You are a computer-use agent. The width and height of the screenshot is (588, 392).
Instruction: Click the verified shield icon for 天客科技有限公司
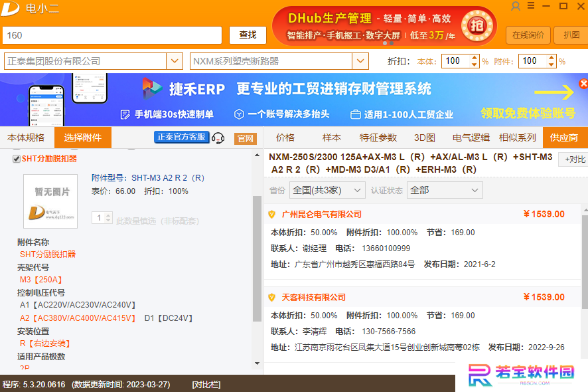(x=272, y=298)
